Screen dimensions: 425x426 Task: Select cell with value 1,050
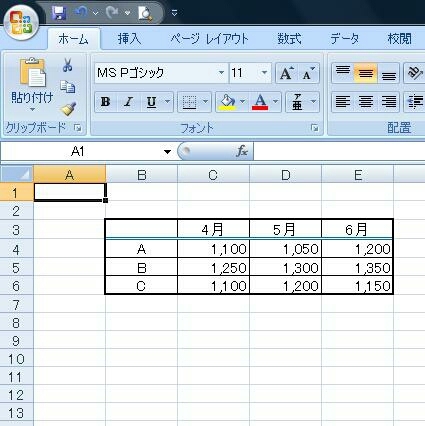pyautogui.click(x=286, y=249)
